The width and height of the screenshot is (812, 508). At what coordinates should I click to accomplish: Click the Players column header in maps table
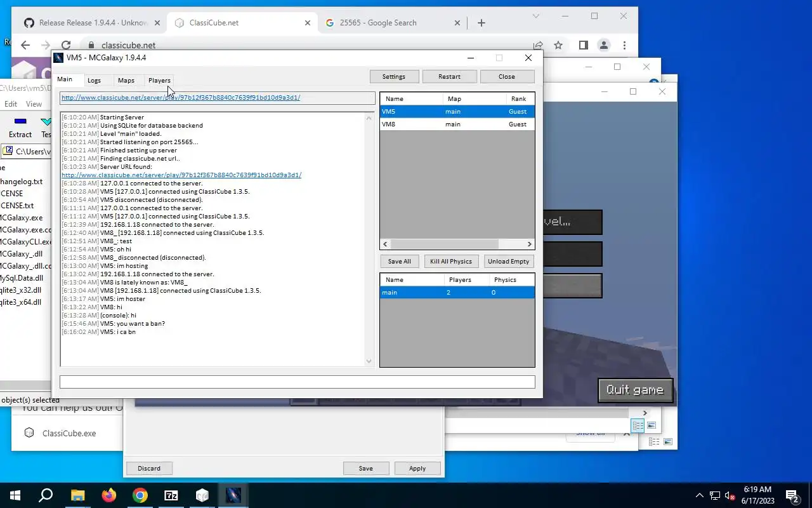[465, 279]
